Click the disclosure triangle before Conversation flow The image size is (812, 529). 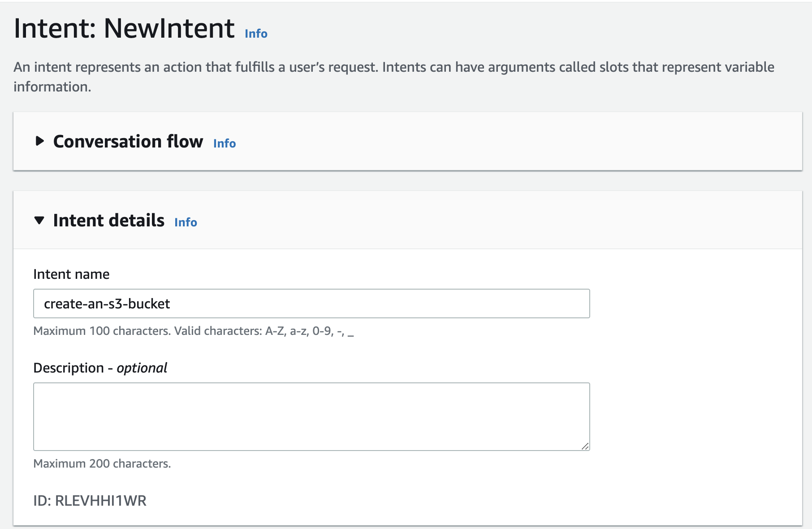click(40, 142)
